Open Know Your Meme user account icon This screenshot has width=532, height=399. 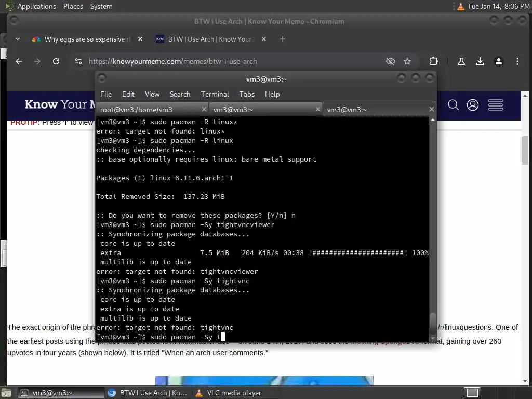pyautogui.click(x=473, y=105)
